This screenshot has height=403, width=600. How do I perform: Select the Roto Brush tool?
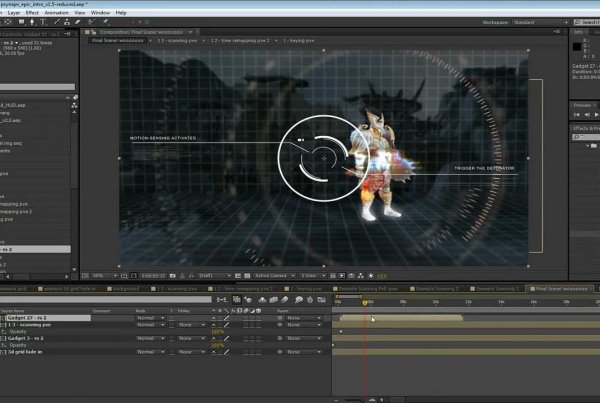coord(91,22)
